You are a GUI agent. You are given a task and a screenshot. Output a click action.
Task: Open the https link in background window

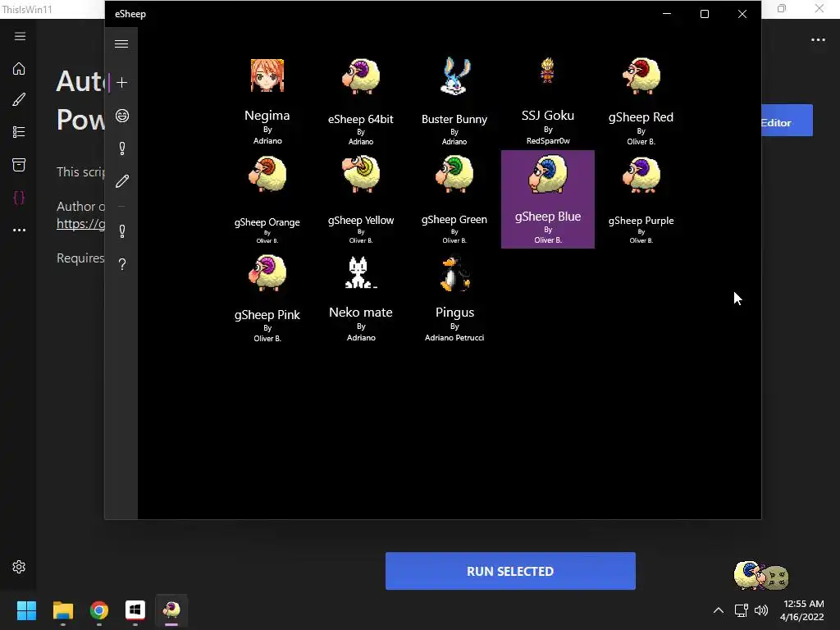pyautogui.click(x=81, y=223)
